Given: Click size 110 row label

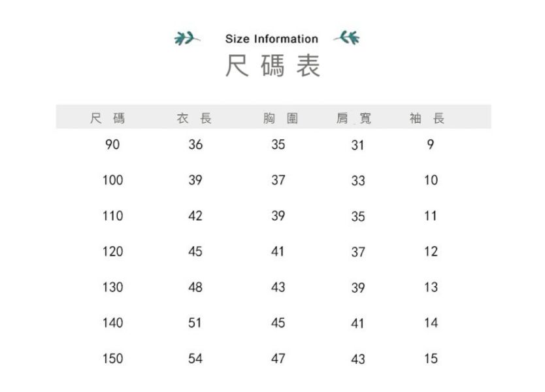Looking at the screenshot, I should coord(112,216).
